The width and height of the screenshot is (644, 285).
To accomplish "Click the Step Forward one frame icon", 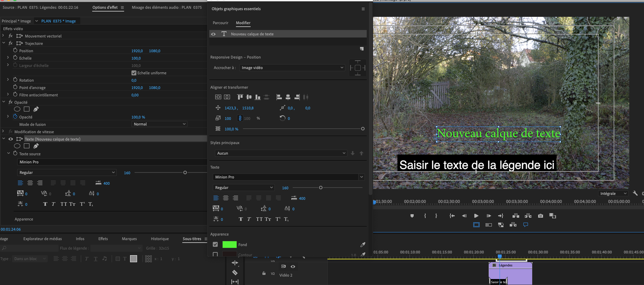I will tap(489, 216).
